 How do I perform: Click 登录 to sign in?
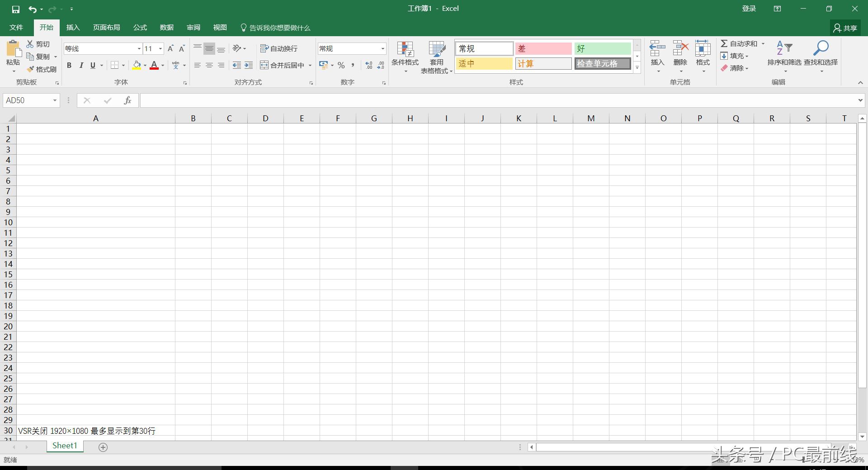point(749,9)
